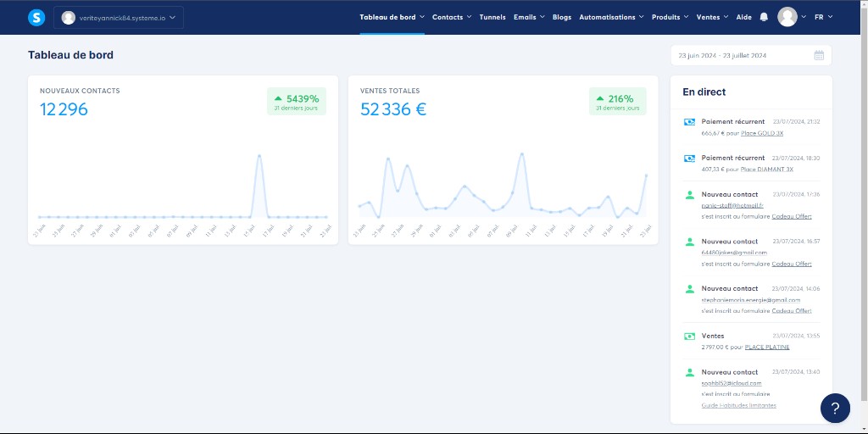Open the notifications bell

click(x=764, y=17)
